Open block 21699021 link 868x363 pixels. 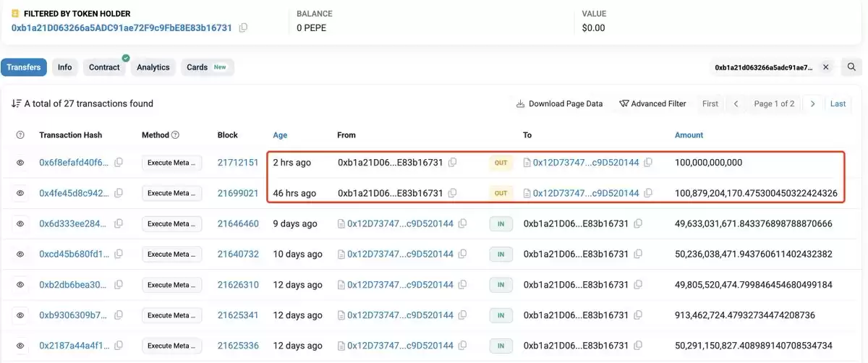tap(238, 193)
